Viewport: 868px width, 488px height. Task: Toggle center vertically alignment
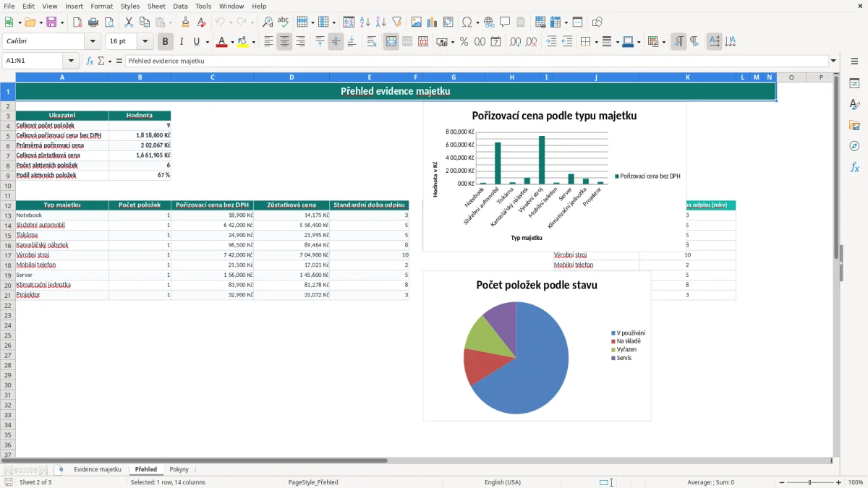336,42
